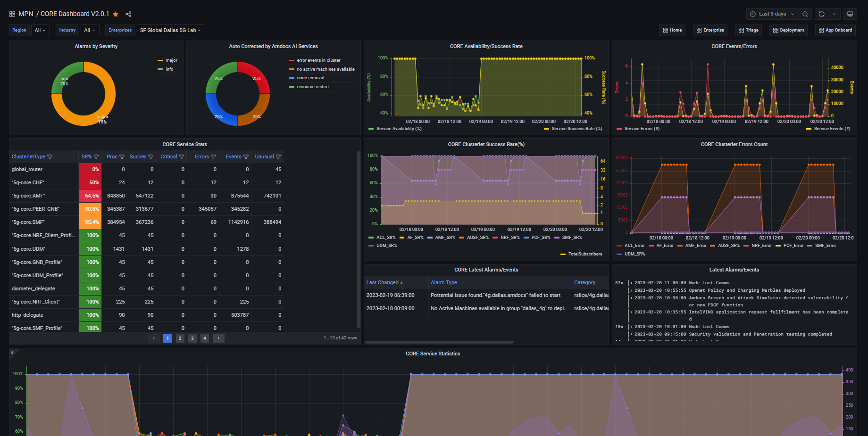Click the share dashboard icon
The image size is (868, 436).
128,14
